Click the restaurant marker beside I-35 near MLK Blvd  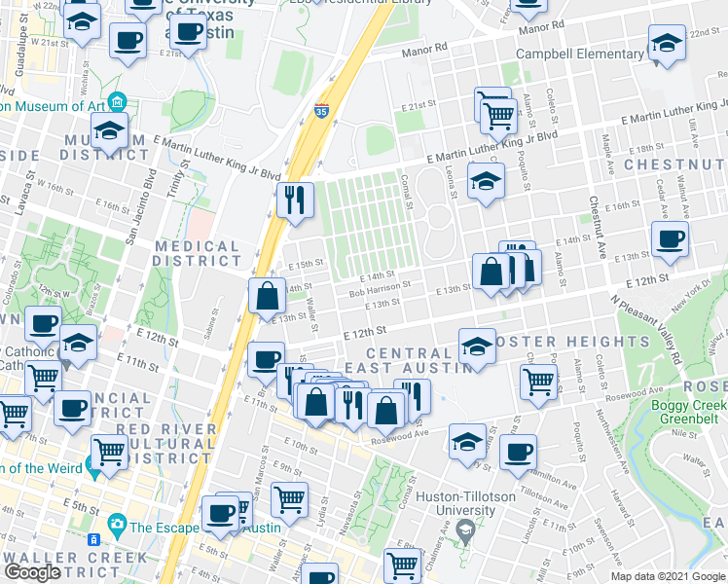point(295,201)
